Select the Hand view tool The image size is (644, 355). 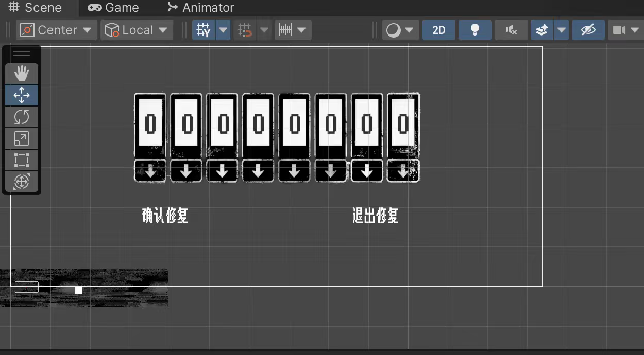22,74
